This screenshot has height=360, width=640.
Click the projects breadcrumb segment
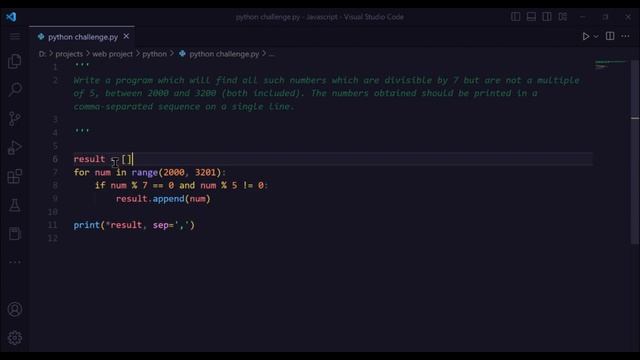69,54
